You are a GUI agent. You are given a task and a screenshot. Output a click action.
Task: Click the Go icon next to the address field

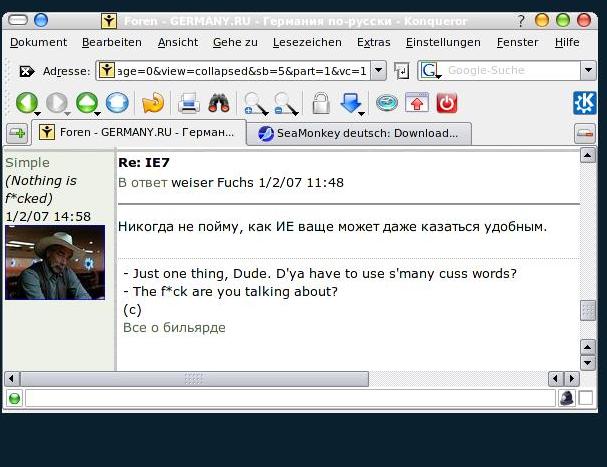[x=402, y=71]
